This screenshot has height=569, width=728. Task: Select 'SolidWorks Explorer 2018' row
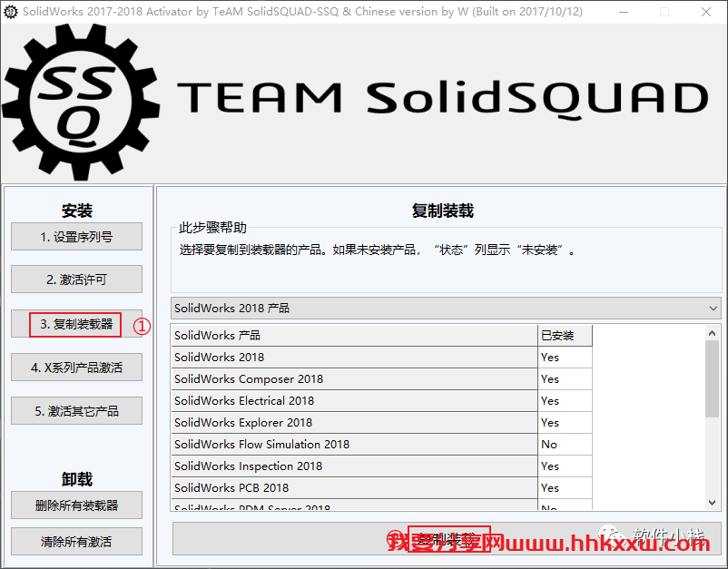(x=381, y=423)
